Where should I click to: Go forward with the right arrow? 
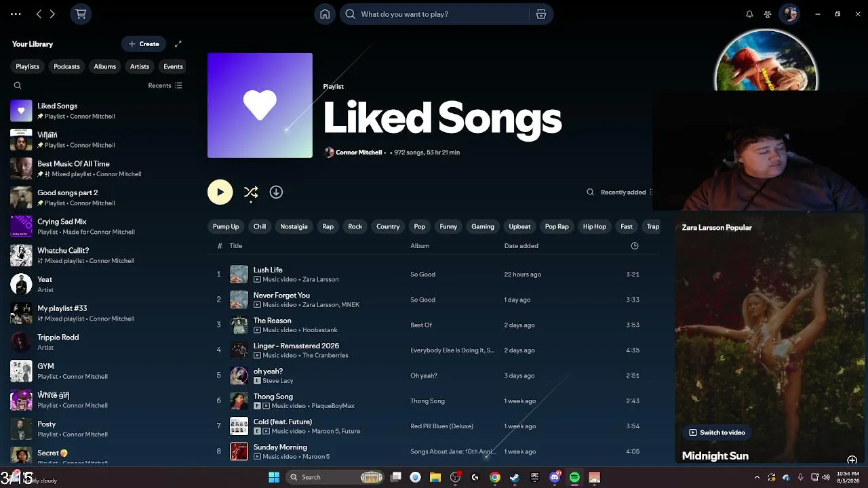(52, 14)
